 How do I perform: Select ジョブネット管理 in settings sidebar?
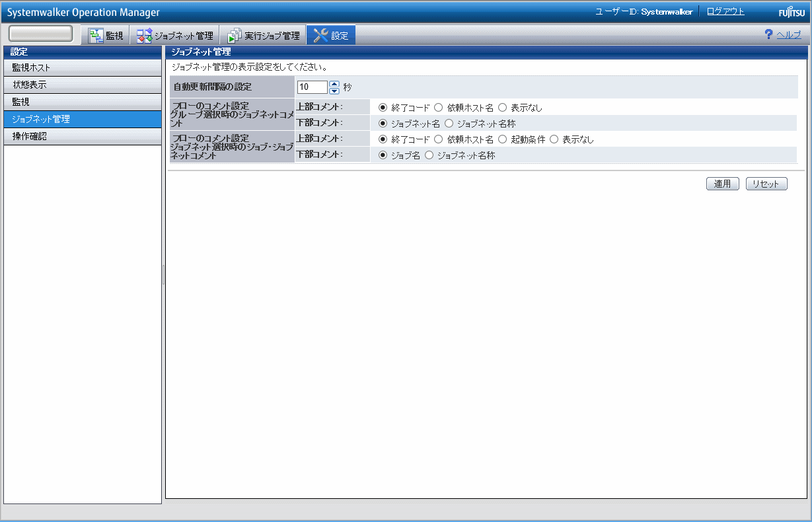[x=83, y=119]
